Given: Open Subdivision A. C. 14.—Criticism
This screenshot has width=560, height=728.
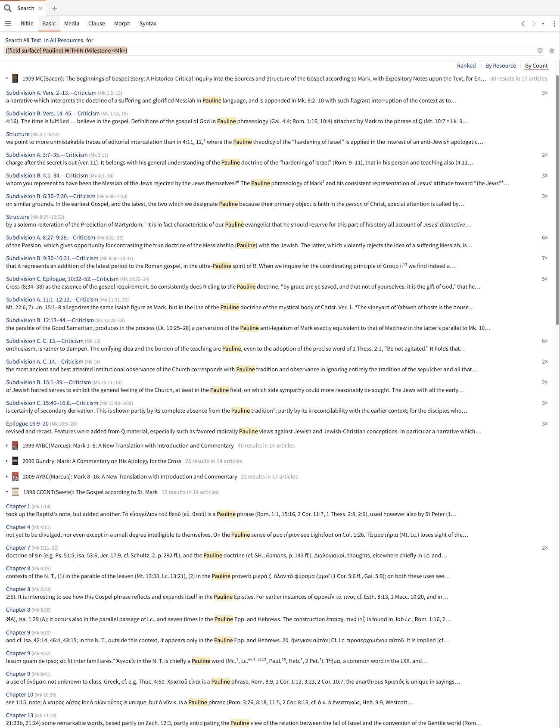Looking at the screenshot, I should [45, 361].
